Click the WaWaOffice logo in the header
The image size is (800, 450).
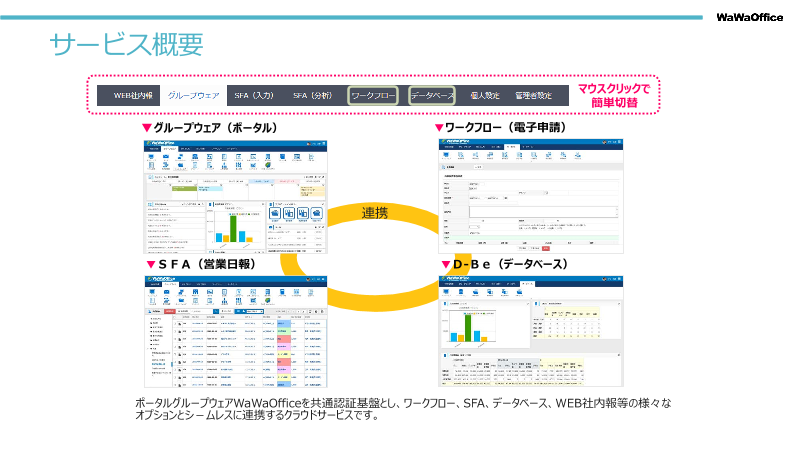(x=749, y=17)
